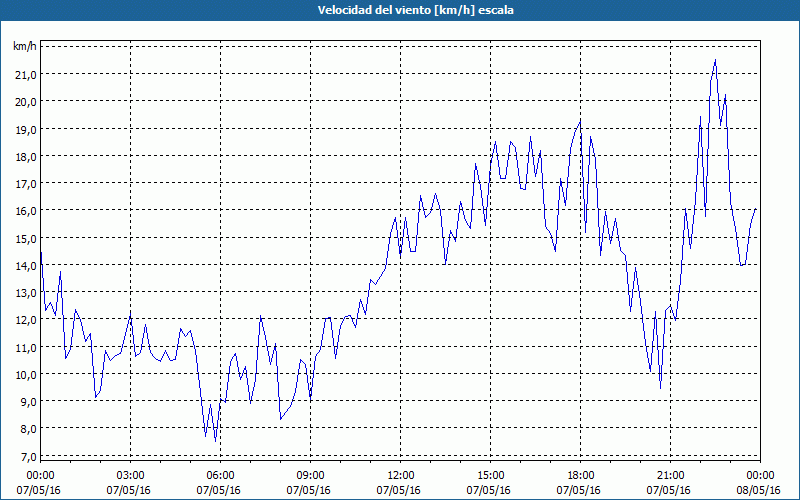This screenshot has width=800, height=500.
Task: Click the peak of the wind speed line above 21,0
Action: point(715,60)
